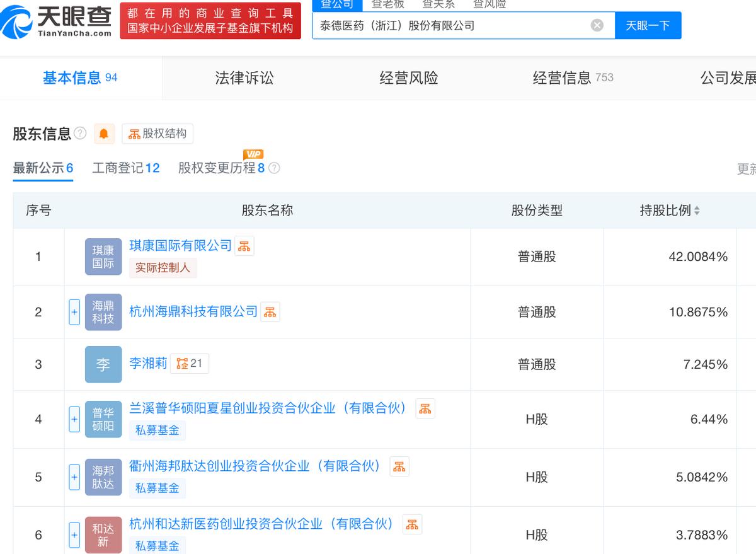756x554 pixels.
Task: Click 普通股 cell in 李湘莉 row
Action: tap(537, 364)
